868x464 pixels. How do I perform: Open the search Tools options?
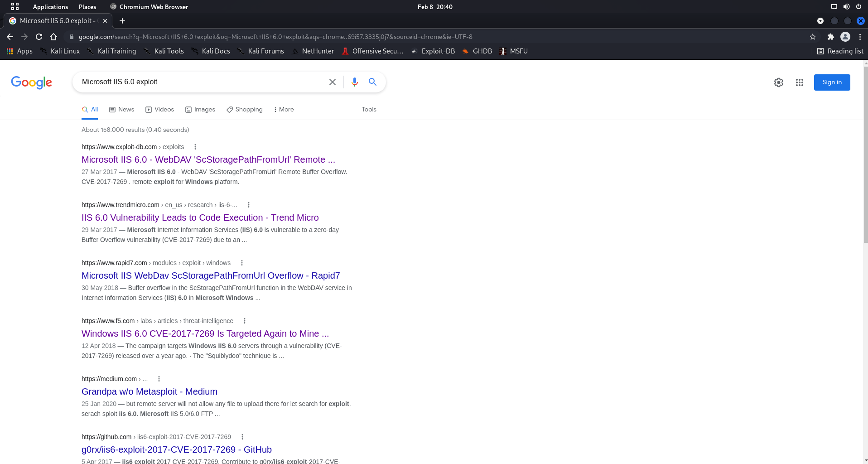[x=369, y=110]
